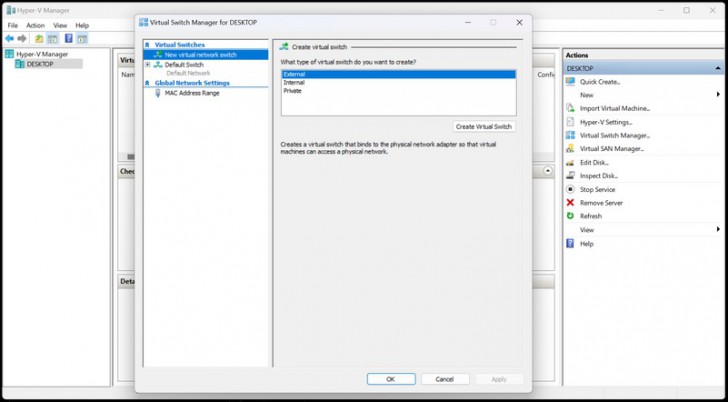728x402 pixels.
Task: Select DESKTOP server label in console tree
Action: click(40, 64)
